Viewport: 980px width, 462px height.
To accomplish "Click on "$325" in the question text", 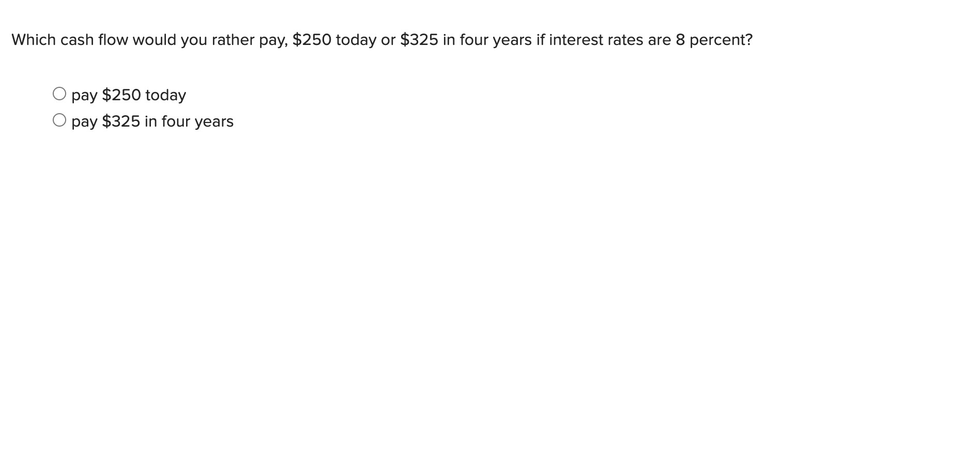I will (419, 39).
